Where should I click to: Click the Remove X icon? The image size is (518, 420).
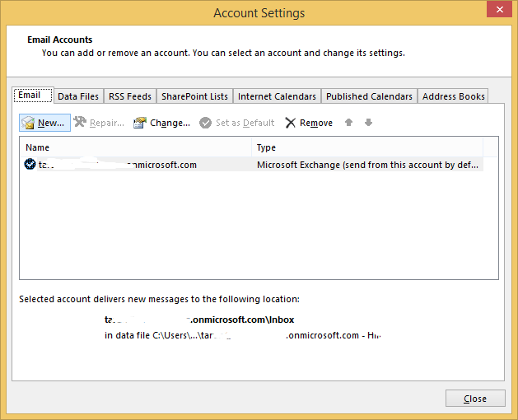(290, 123)
